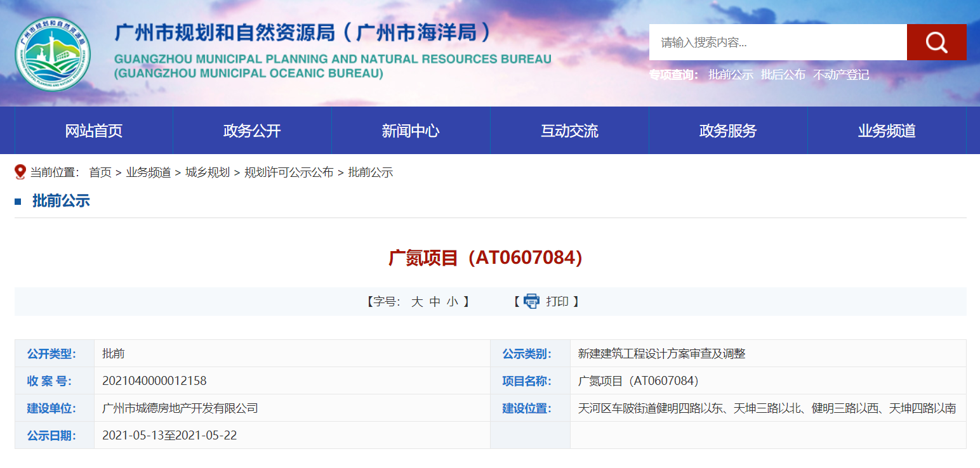
Task: Click builder name 广州市城德房地产开发有限公司
Action: pyautogui.click(x=180, y=408)
